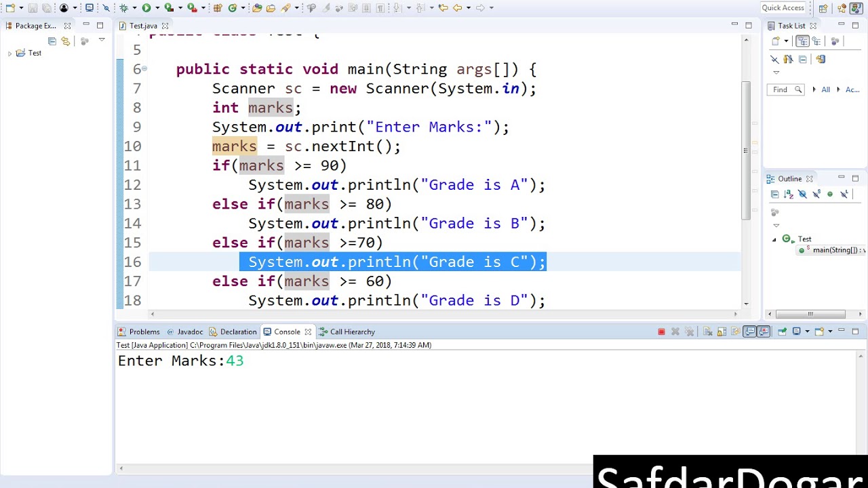Toggle Show Console on Standard Out change
The width and height of the screenshot is (868, 488).
(749, 331)
